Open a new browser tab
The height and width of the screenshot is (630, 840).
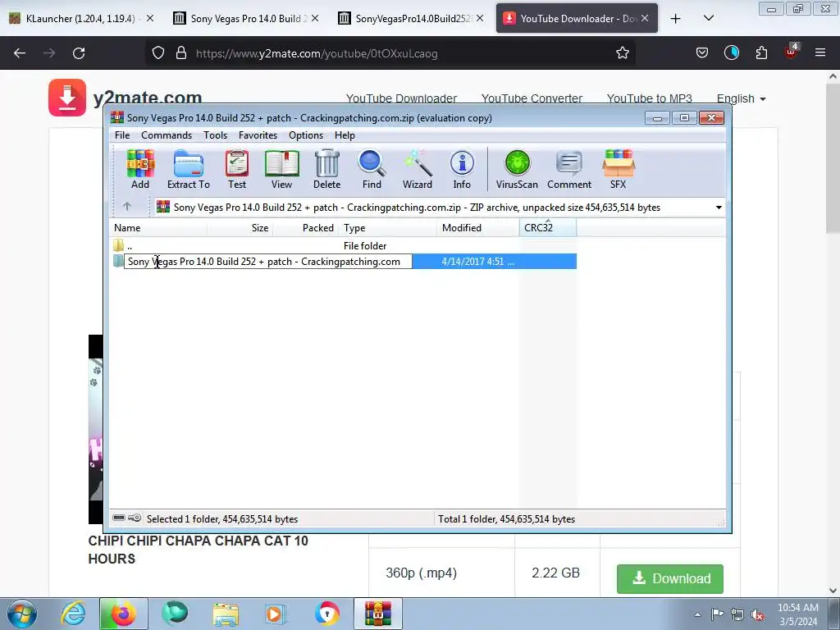coord(676,19)
